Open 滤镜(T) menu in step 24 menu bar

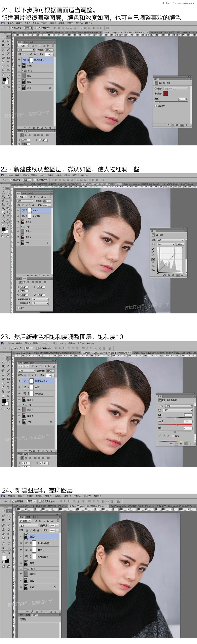(68, 496)
